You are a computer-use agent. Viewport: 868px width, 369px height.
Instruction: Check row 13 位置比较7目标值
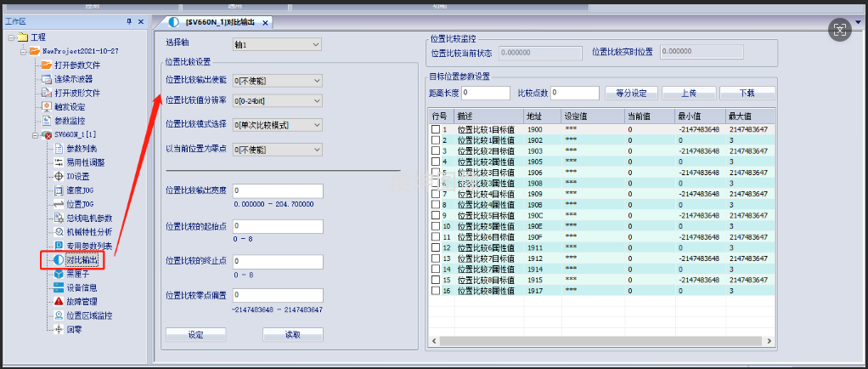tap(436, 258)
